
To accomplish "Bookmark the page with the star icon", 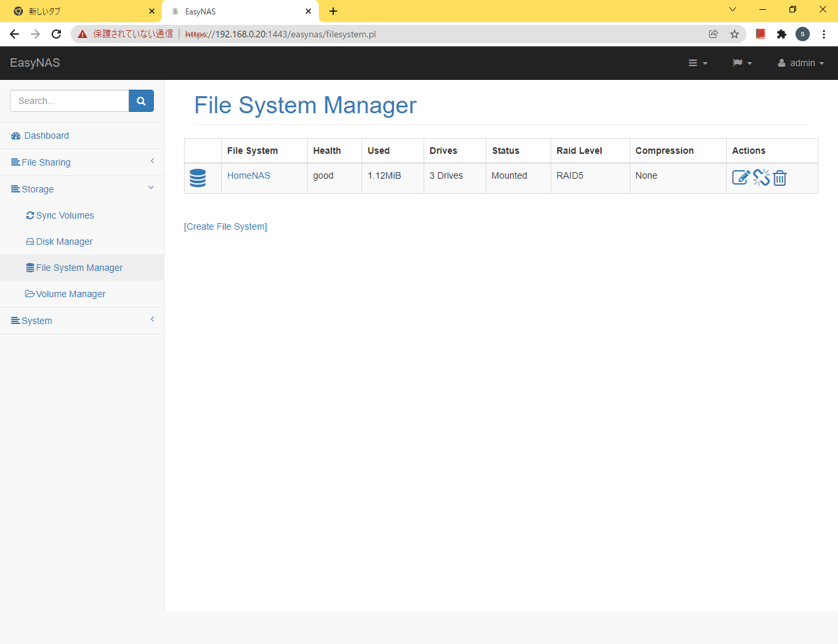I will 735,34.
